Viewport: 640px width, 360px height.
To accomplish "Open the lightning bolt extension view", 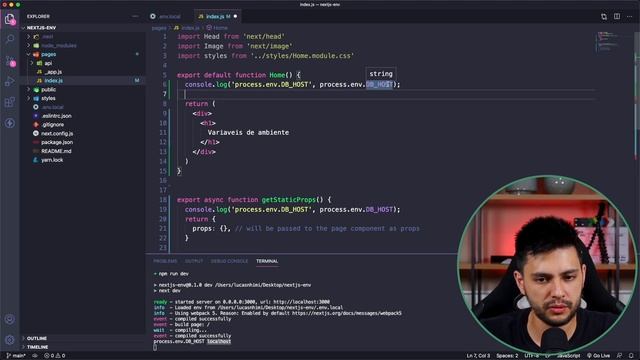I will click(x=10, y=123).
